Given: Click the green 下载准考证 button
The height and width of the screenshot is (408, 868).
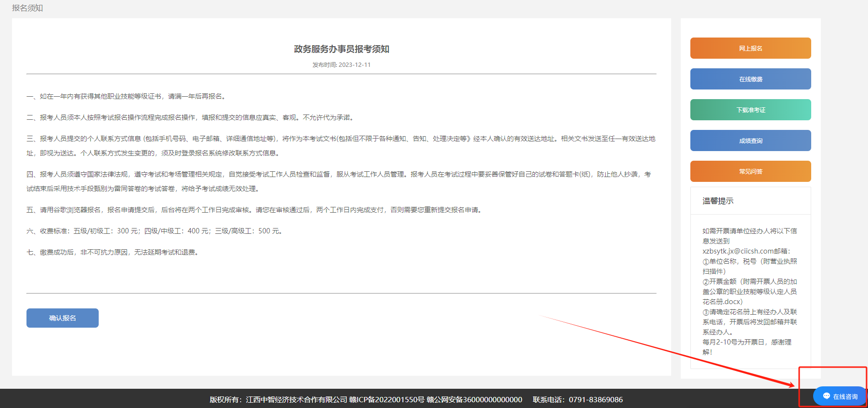Looking at the screenshot, I should (750, 110).
